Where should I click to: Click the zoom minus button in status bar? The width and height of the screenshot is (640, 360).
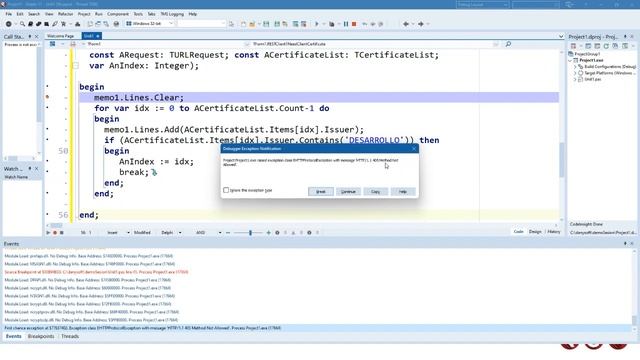point(228,233)
